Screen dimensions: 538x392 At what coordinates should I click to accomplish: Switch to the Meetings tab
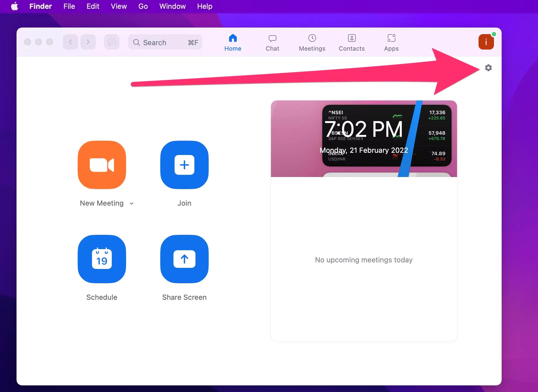(312, 42)
